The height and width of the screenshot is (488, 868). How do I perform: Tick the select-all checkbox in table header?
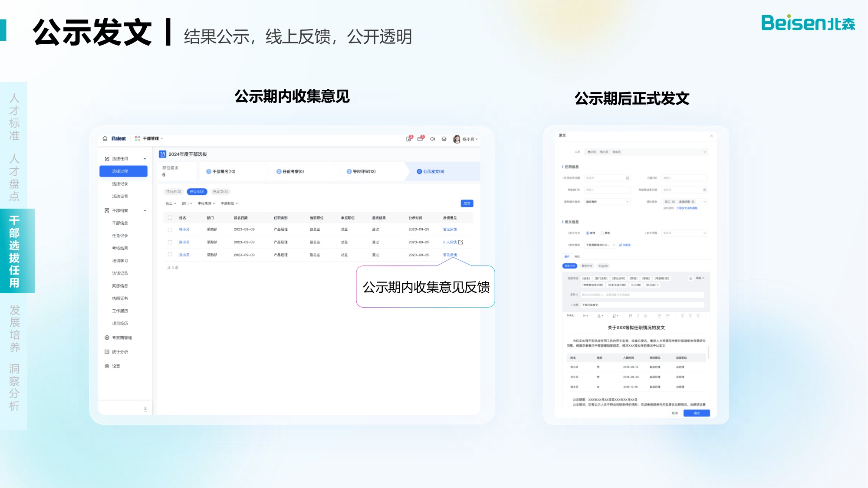170,218
